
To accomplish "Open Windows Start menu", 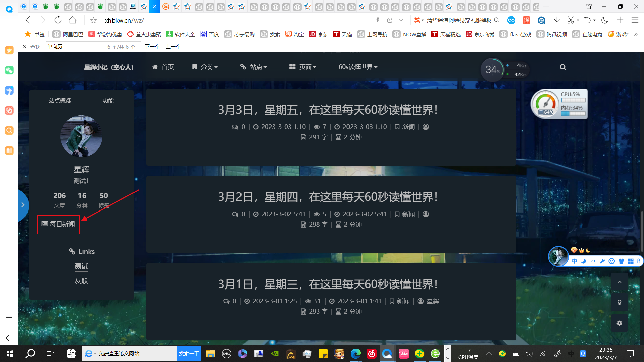I will click(x=10, y=354).
